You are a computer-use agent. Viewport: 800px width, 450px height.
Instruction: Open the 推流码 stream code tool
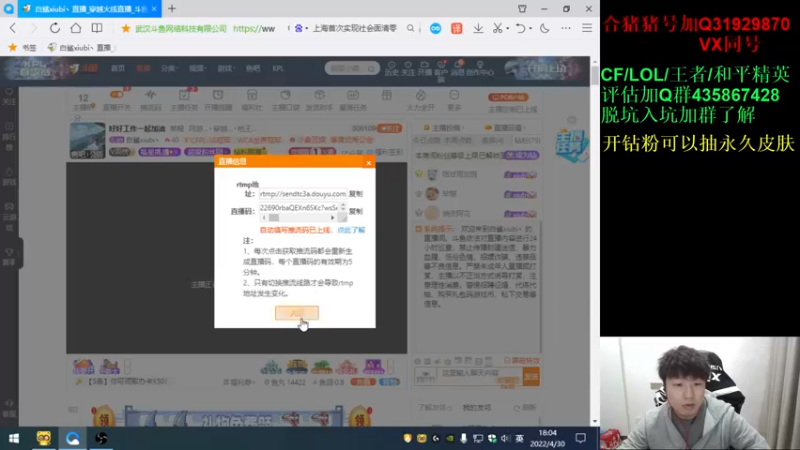[x=151, y=100]
